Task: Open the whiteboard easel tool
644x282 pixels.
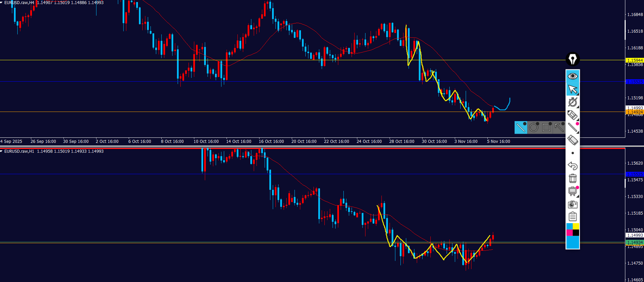Action: click(x=573, y=191)
